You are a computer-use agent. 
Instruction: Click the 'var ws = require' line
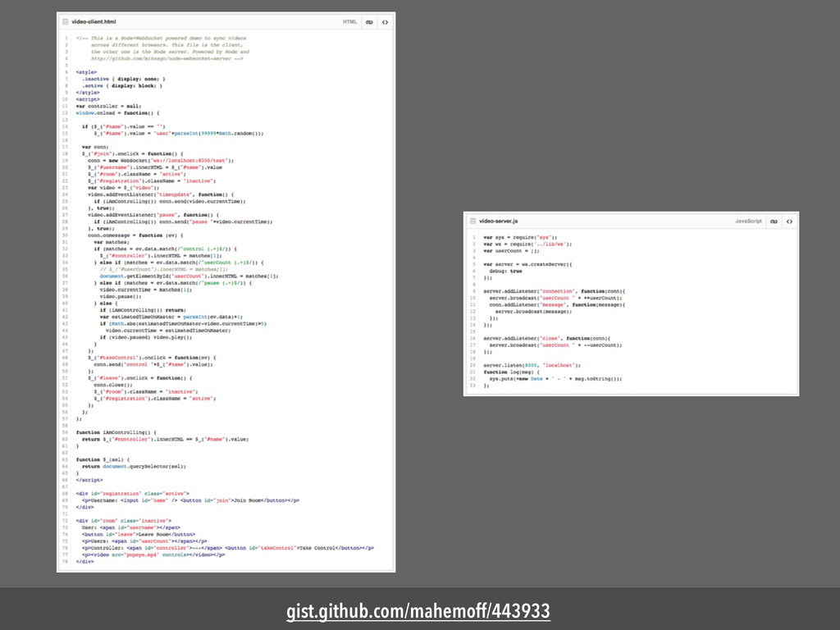click(x=527, y=244)
